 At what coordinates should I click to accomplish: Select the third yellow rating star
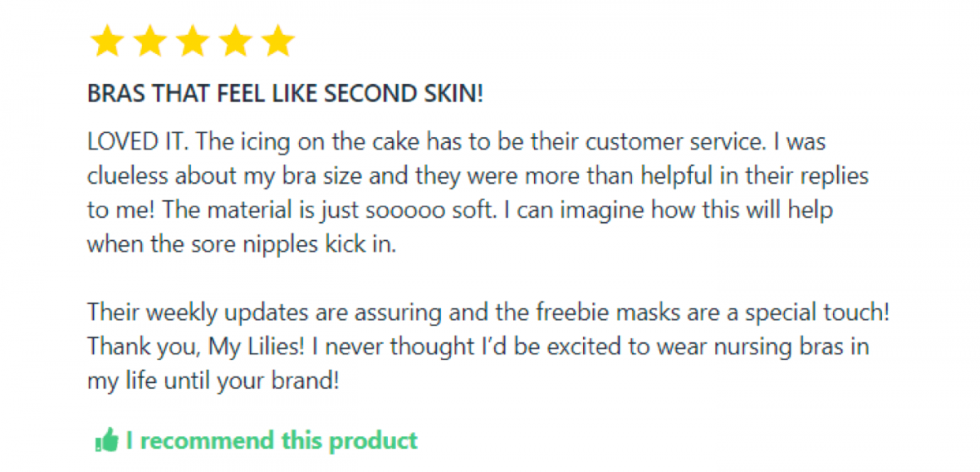[193, 40]
